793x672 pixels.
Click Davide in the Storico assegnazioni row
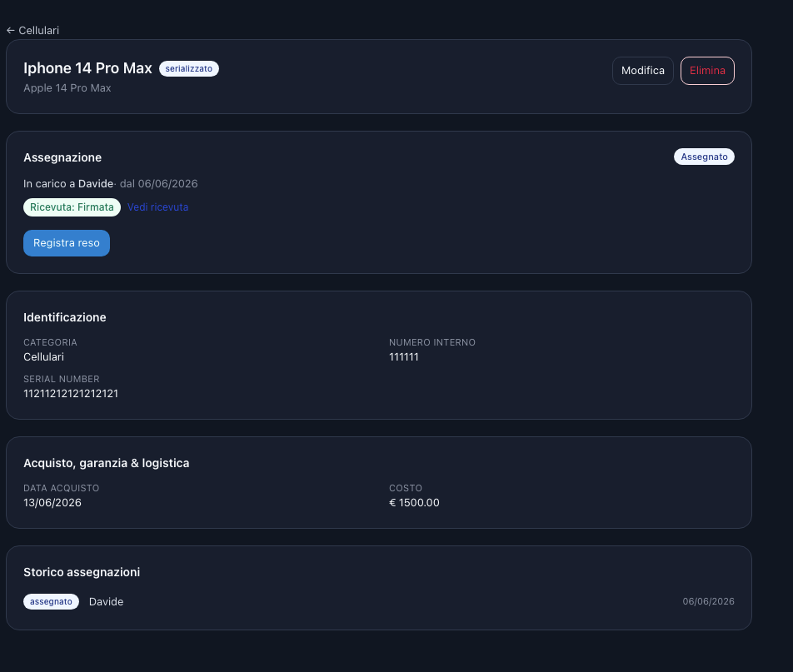click(107, 602)
